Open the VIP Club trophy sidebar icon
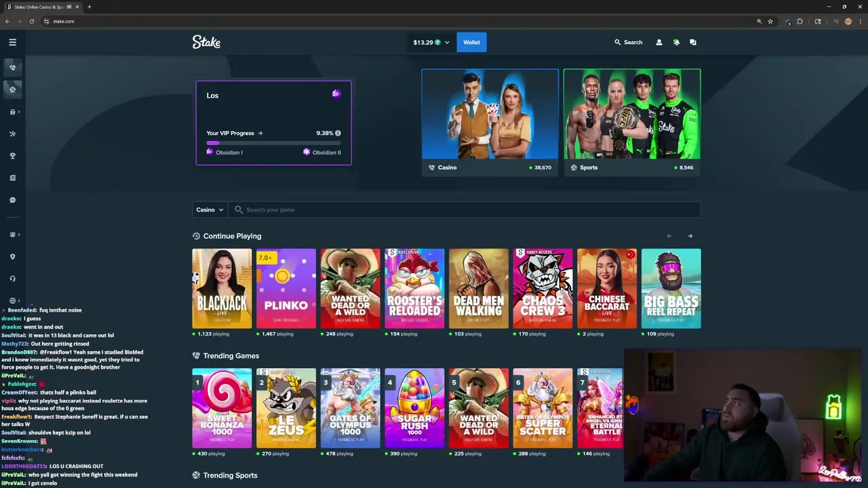The image size is (868, 488). [12, 156]
